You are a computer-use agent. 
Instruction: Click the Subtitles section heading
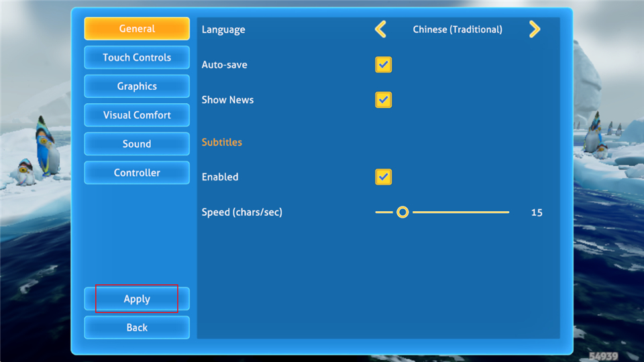(x=222, y=142)
